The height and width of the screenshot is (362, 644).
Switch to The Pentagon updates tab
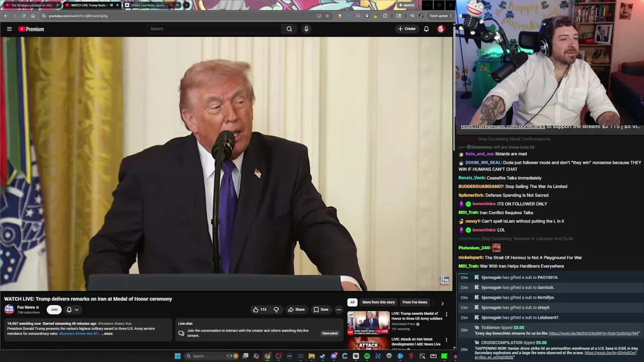(31, 5)
